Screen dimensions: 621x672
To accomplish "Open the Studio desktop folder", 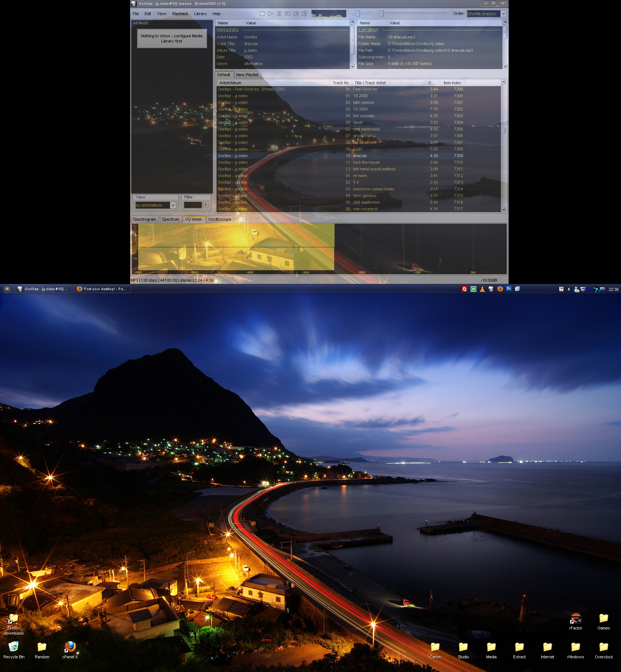I will [463, 650].
